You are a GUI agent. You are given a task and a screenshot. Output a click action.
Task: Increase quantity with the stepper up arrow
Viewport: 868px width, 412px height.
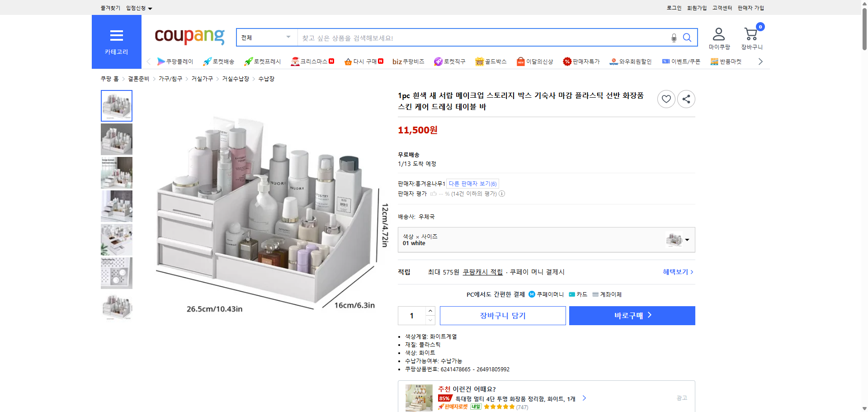click(429, 311)
